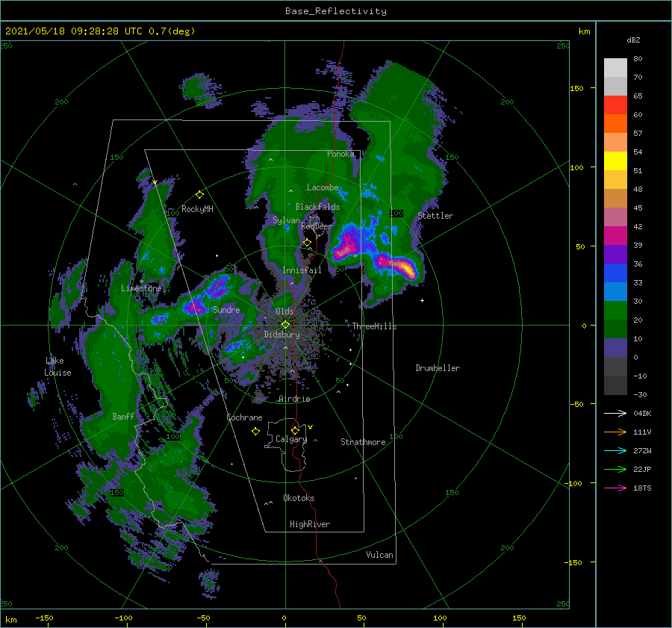This screenshot has height=628, width=672.
Task: Click the Lacombe city label
Action: (x=323, y=187)
